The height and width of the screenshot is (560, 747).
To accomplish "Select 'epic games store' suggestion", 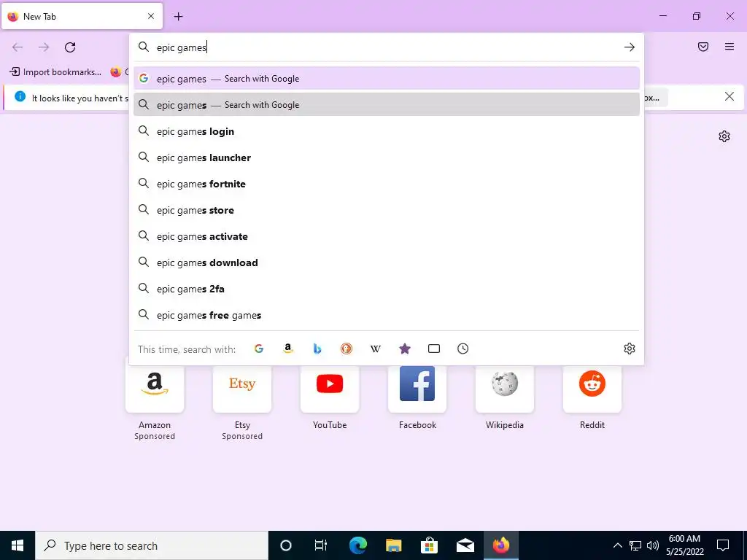I will (387, 210).
